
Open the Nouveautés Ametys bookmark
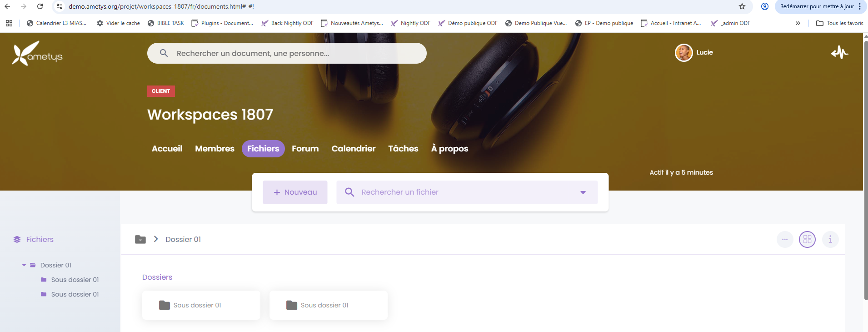pyautogui.click(x=352, y=23)
